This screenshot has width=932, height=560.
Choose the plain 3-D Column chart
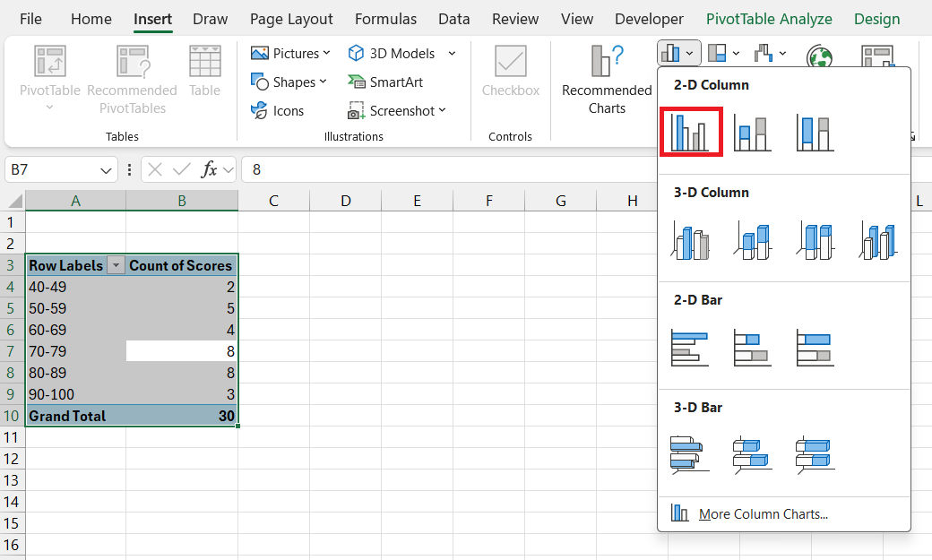point(878,241)
